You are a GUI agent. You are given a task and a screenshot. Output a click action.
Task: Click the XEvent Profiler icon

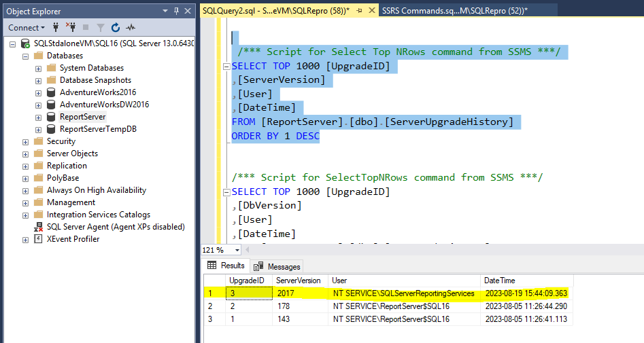click(38, 239)
